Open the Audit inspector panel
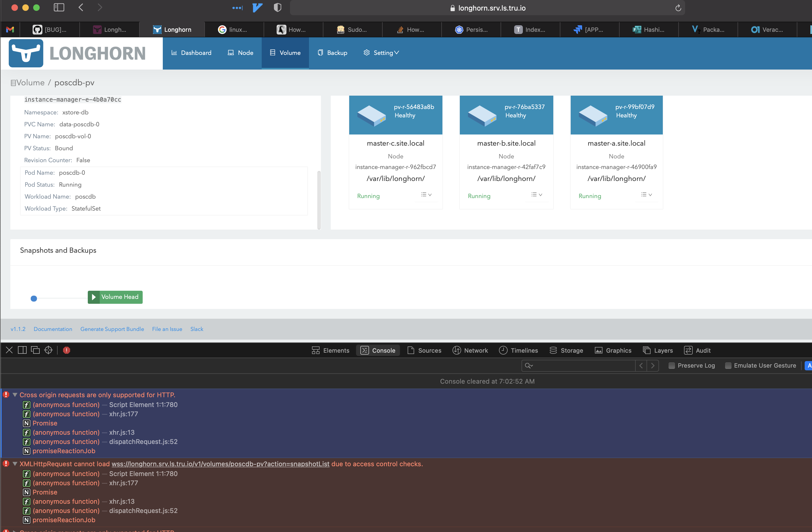Viewport: 812px width, 532px height. (x=697, y=350)
